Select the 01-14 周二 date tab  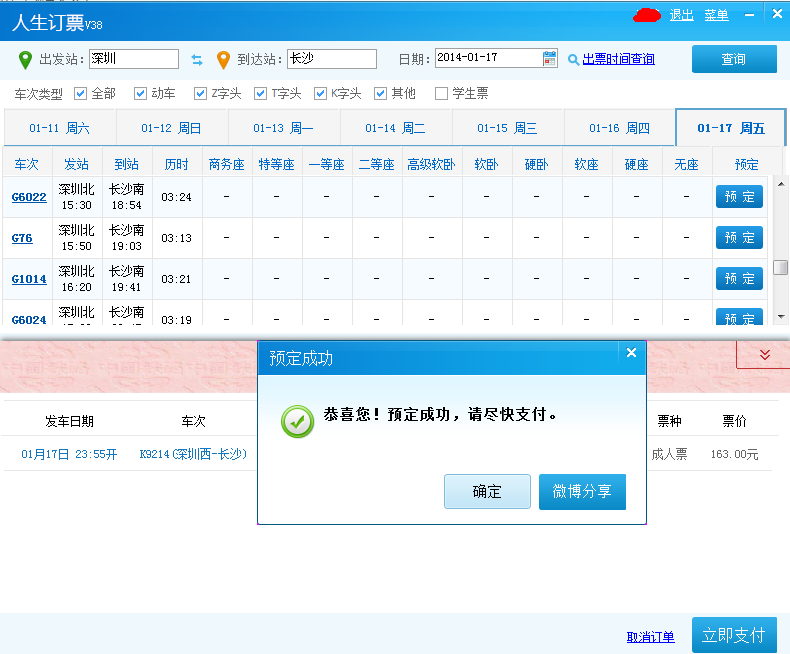[x=396, y=128]
